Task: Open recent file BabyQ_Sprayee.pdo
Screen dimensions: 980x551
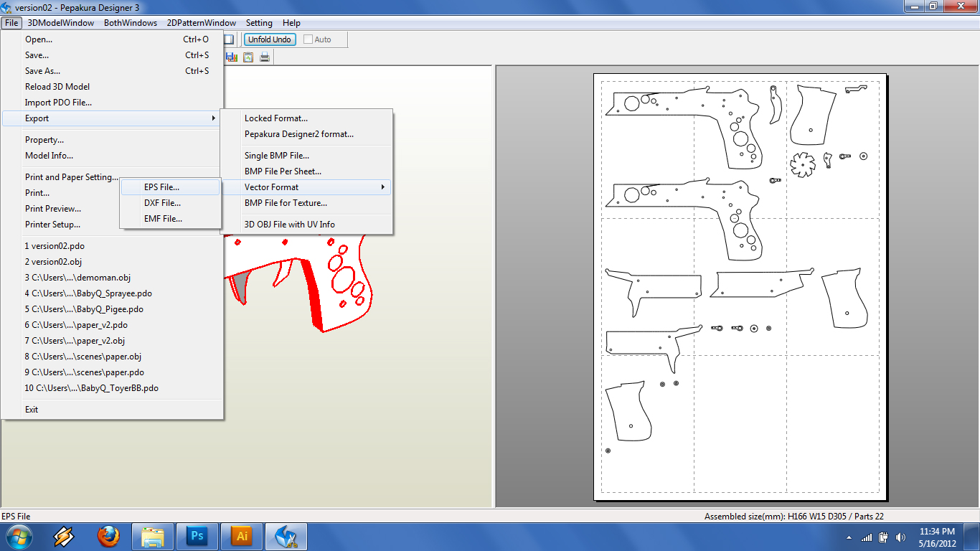Action: pos(112,293)
